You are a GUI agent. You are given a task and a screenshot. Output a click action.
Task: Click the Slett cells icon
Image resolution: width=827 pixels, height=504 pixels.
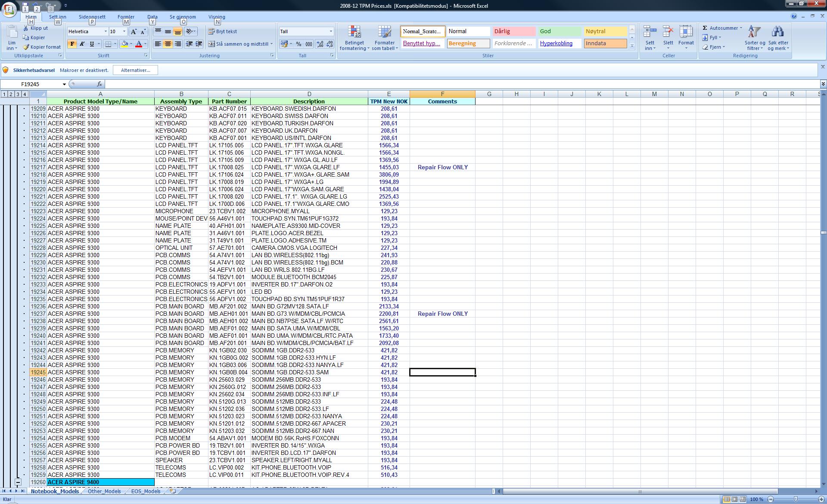pos(668,32)
